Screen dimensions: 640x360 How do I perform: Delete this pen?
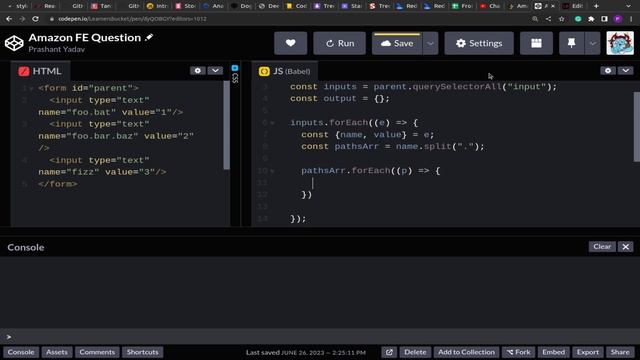click(x=415, y=352)
